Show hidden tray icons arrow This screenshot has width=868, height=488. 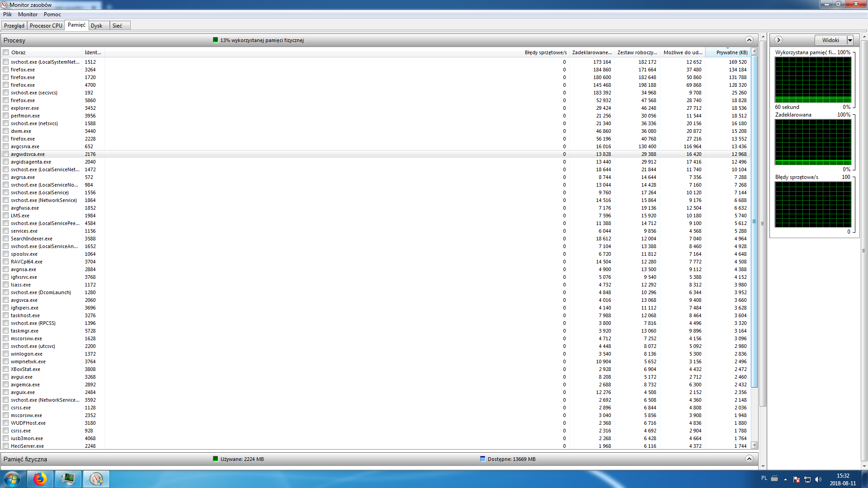coord(786,479)
